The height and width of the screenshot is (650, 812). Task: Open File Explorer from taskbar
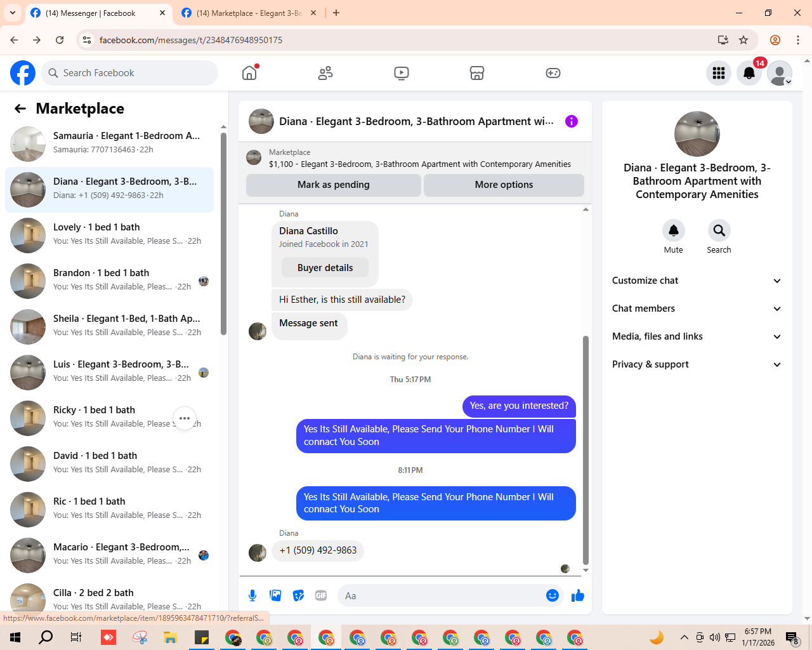(x=170, y=637)
